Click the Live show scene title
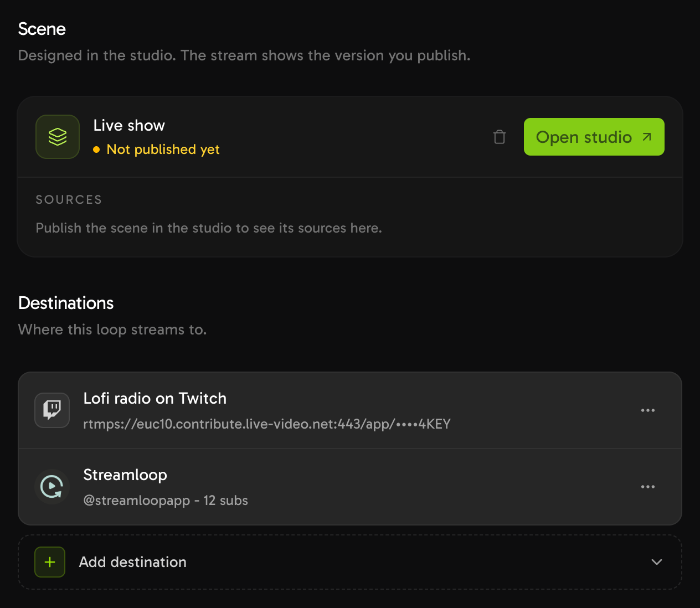Image resolution: width=700 pixels, height=608 pixels. point(129,126)
